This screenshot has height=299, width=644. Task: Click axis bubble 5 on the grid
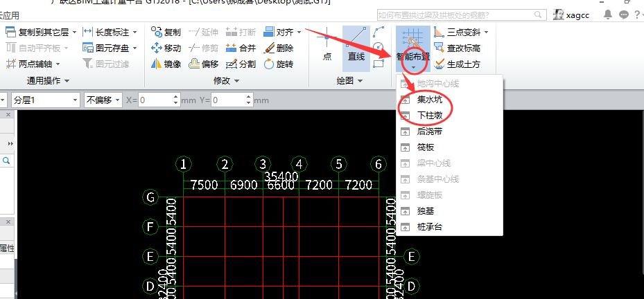[x=338, y=165]
